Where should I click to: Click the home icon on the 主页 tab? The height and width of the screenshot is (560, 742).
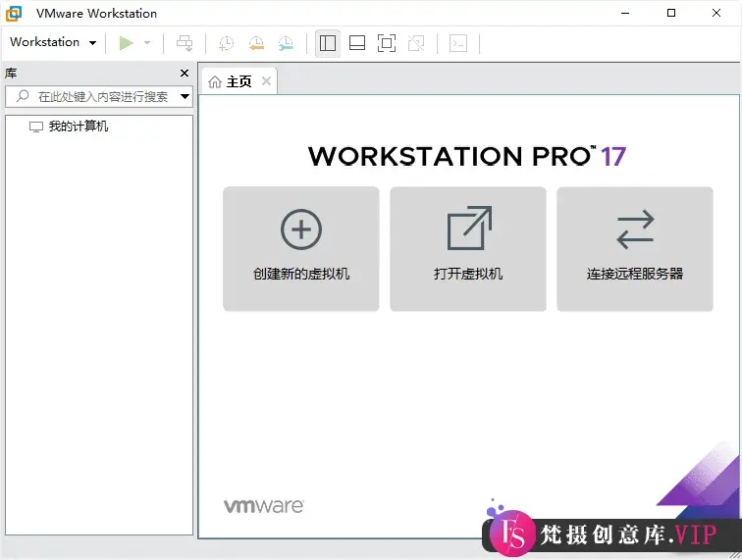pos(215,81)
